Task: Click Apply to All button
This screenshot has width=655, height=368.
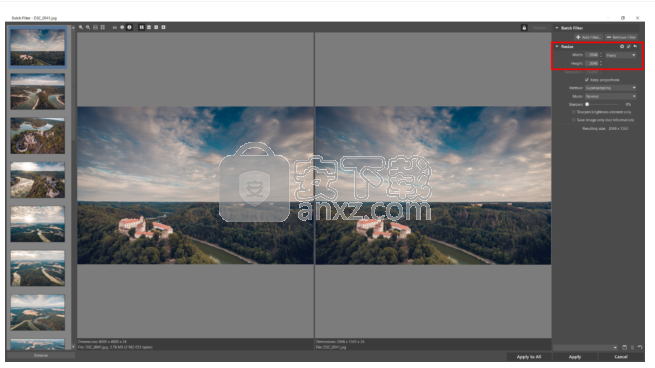Action: pyautogui.click(x=529, y=357)
